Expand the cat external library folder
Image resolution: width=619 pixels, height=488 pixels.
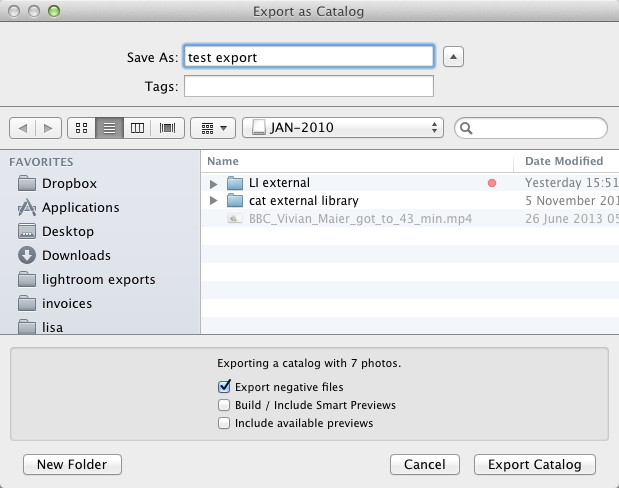(x=214, y=201)
